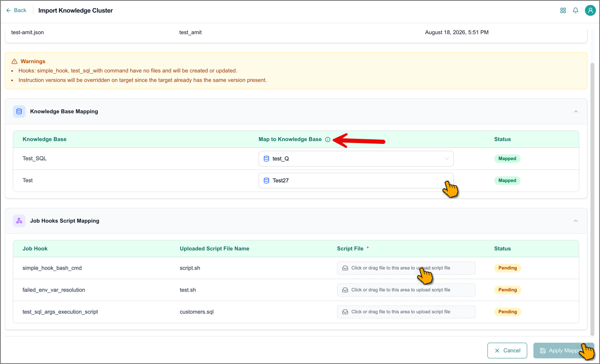Click the Import Knowledge Cluster title
Image resolution: width=600 pixels, height=364 pixels.
(76, 11)
